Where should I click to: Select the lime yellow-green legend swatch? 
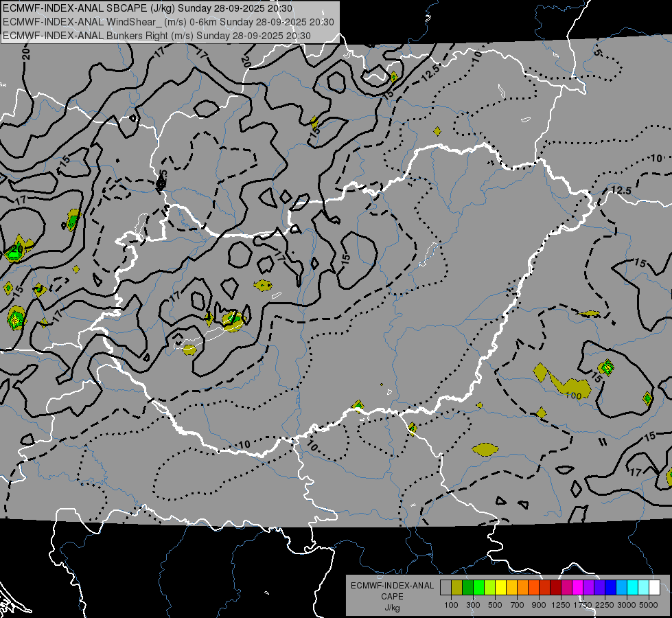click(x=490, y=588)
